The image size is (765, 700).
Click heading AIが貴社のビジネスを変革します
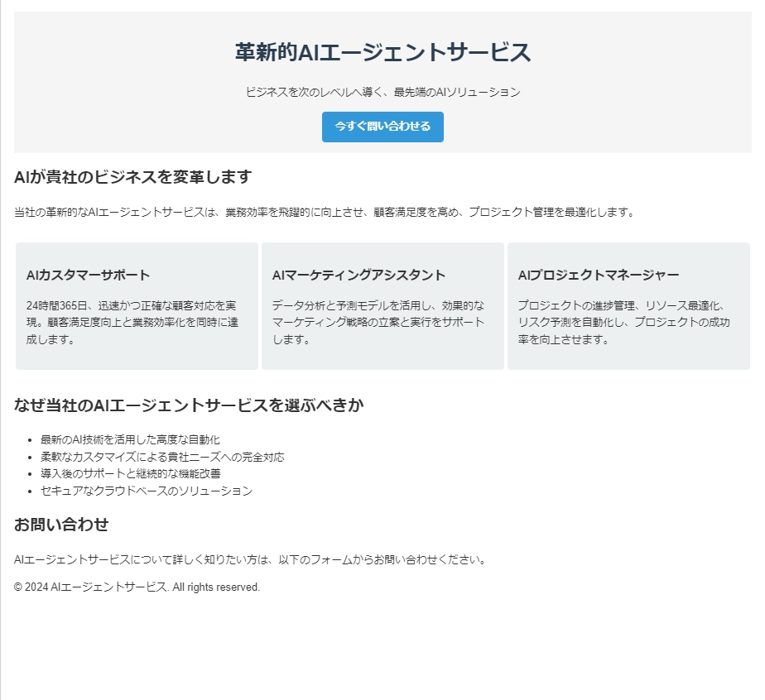132,176
